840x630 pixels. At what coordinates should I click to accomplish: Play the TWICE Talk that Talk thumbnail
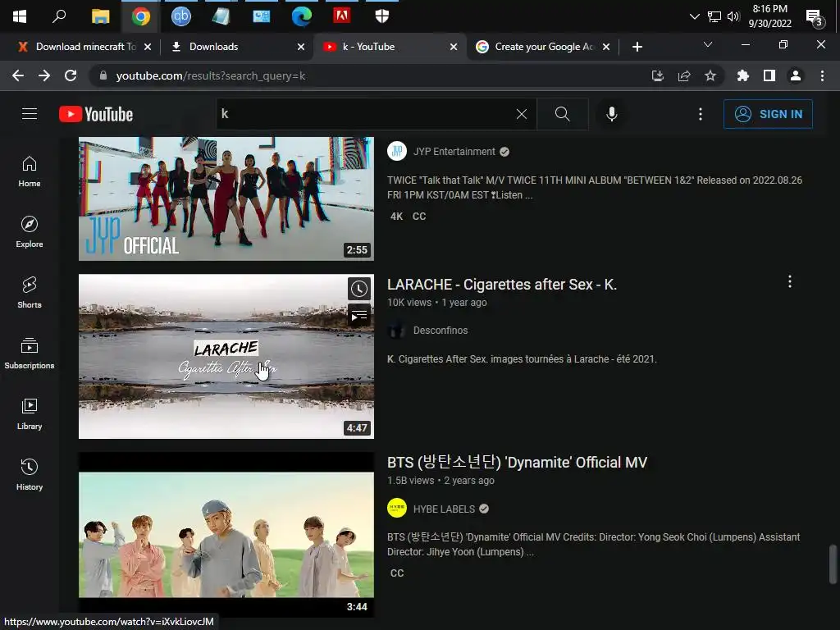(226, 199)
